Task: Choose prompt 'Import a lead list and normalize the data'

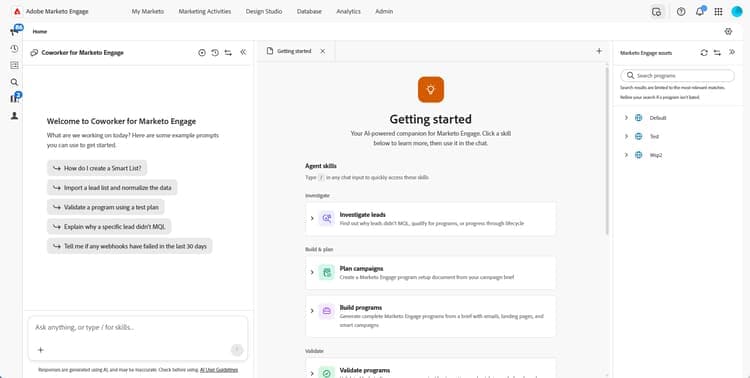Action: [x=112, y=188]
